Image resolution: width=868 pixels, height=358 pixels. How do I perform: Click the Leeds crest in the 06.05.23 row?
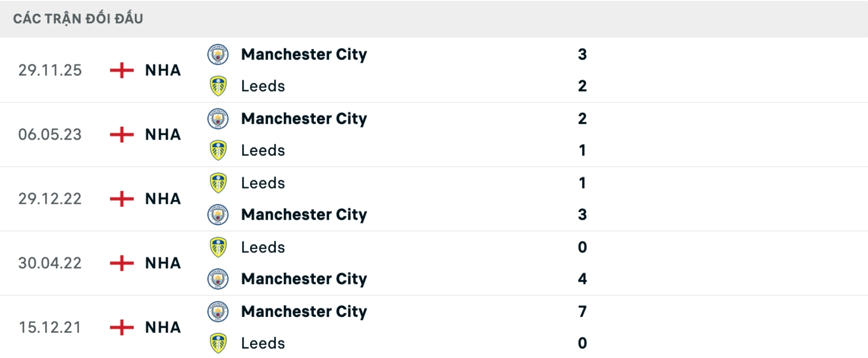(218, 150)
